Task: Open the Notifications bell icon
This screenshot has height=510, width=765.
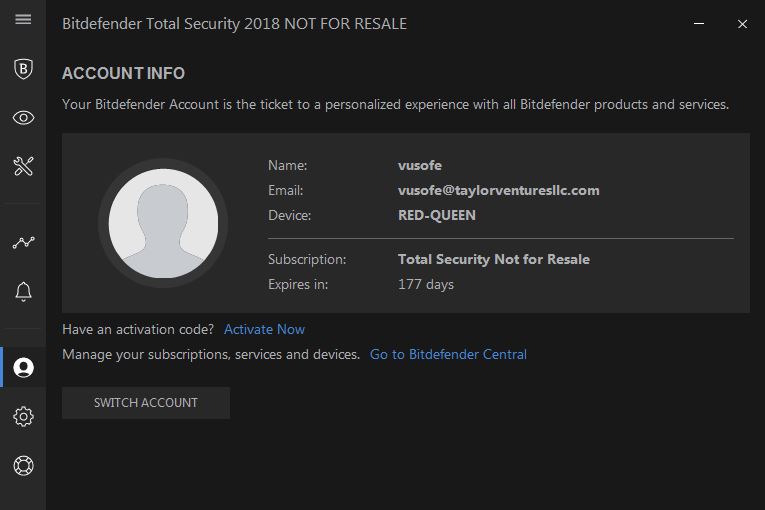Action: click(23, 291)
